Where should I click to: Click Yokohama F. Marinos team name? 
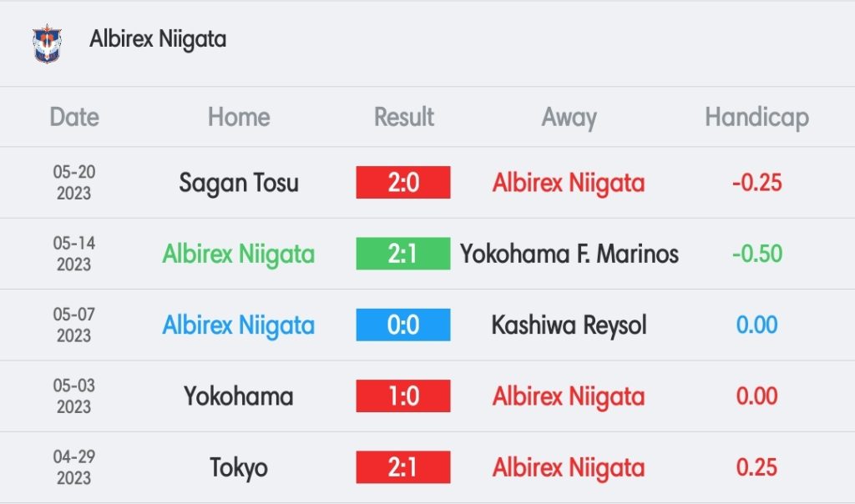click(569, 254)
